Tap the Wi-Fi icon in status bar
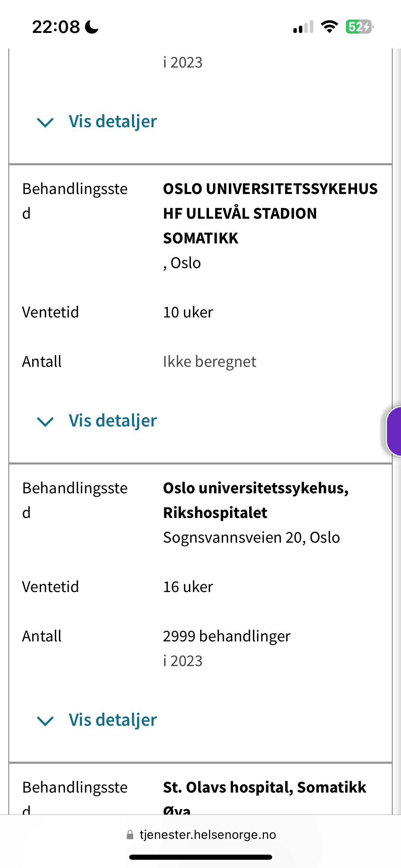401x868 pixels. (x=329, y=27)
